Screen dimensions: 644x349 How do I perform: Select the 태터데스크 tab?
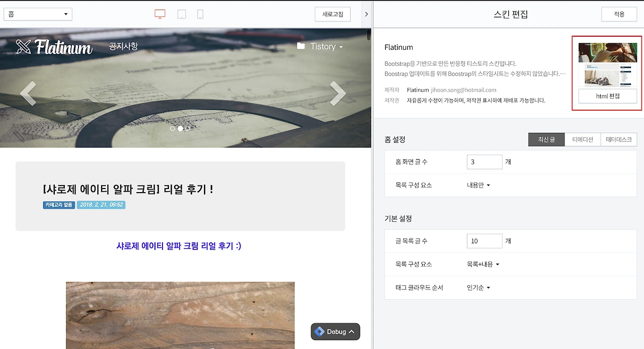(619, 139)
